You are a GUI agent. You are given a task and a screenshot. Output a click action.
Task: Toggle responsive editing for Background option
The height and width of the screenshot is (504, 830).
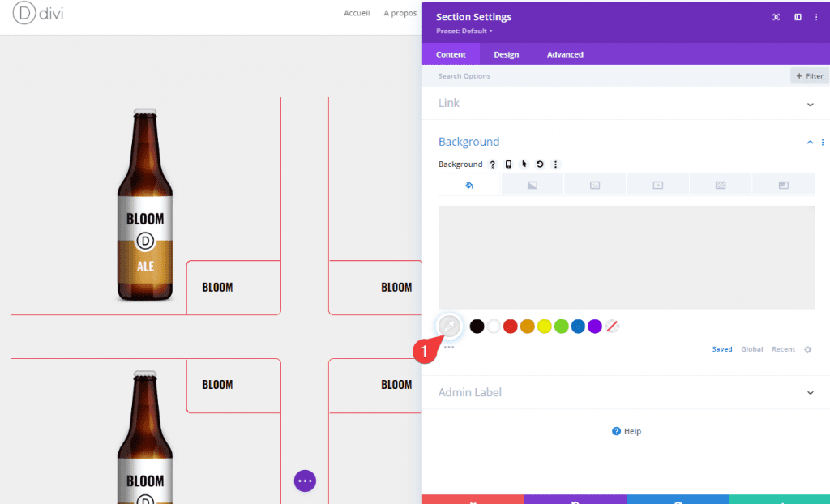point(508,164)
